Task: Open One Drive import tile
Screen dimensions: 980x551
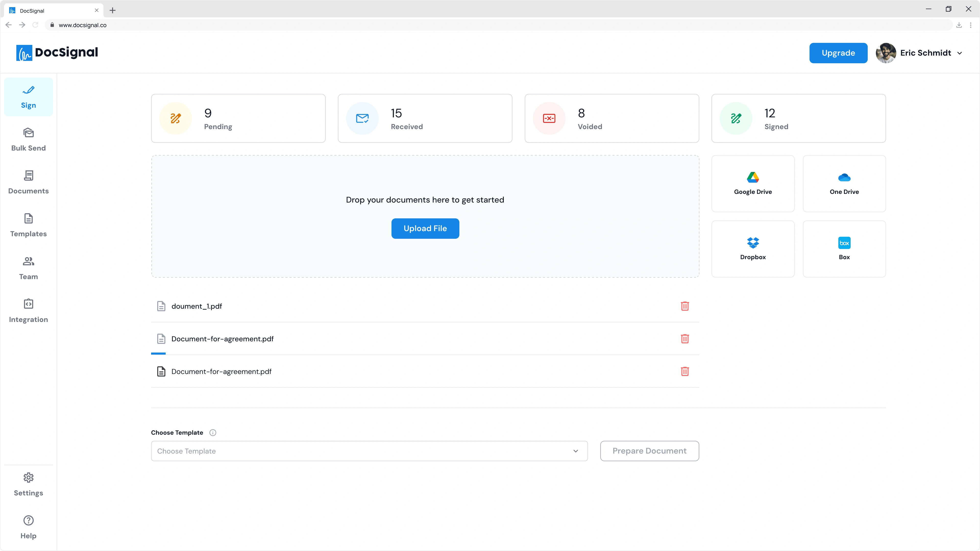Action: pos(844,184)
